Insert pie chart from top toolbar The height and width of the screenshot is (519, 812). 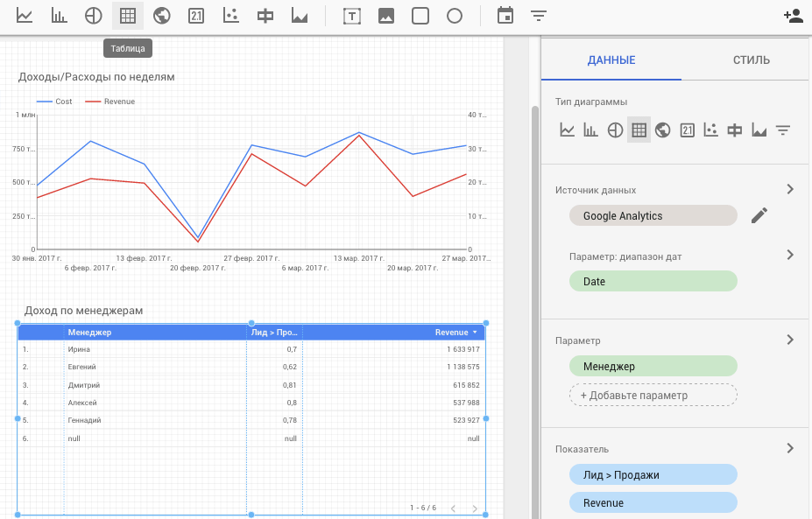pos(93,16)
